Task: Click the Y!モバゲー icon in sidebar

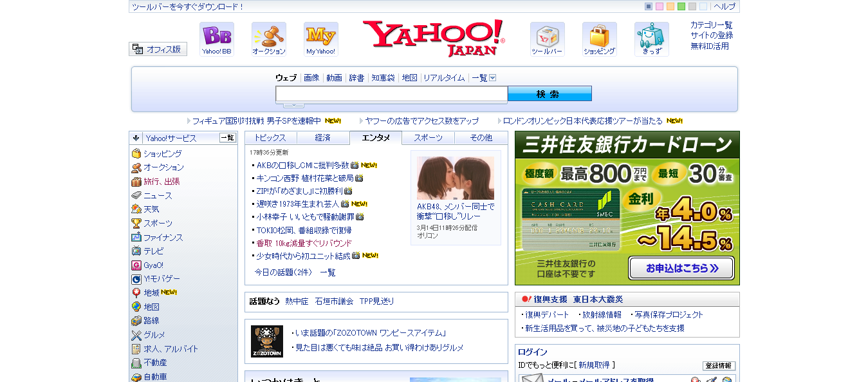Action: pyautogui.click(x=136, y=279)
